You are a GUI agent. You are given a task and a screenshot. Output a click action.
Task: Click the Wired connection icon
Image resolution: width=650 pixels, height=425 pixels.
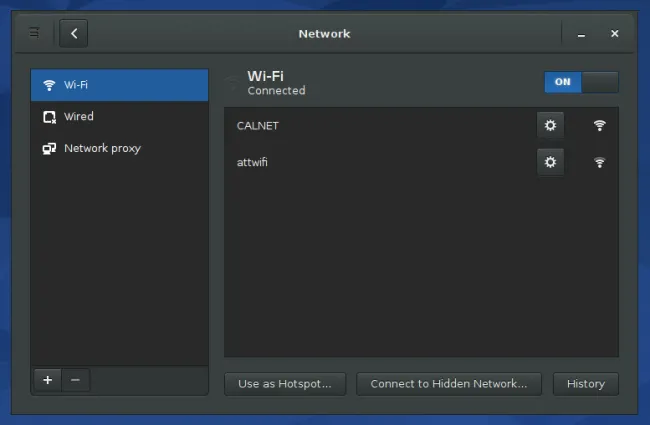(49, 117)
